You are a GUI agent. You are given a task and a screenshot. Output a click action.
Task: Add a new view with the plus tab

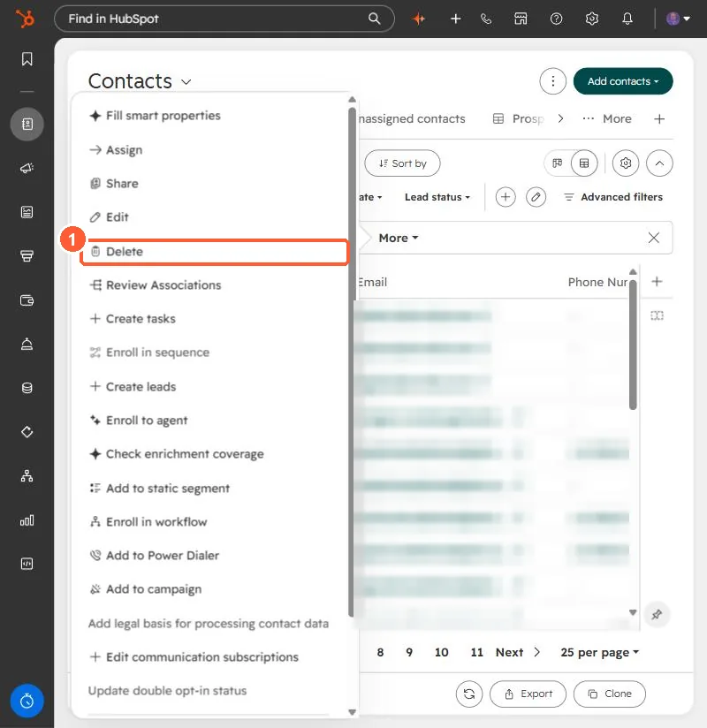point(659,119)
